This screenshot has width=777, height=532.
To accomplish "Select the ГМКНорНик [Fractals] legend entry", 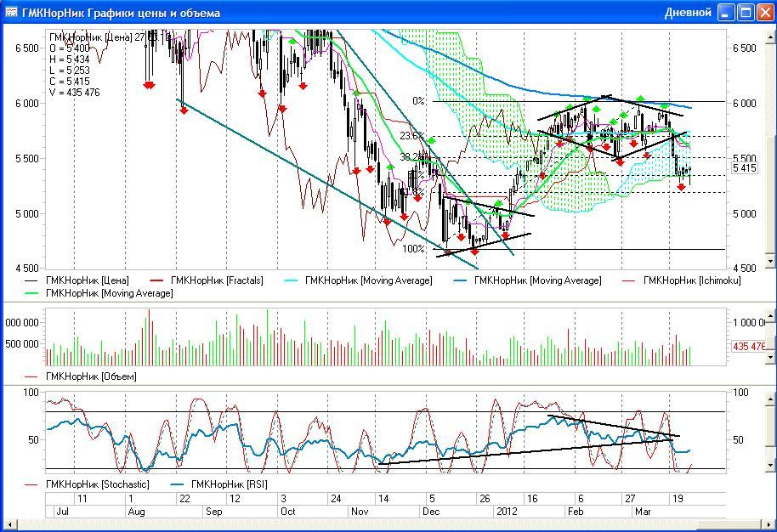I will pyautogui.click(x=206, y=280).
